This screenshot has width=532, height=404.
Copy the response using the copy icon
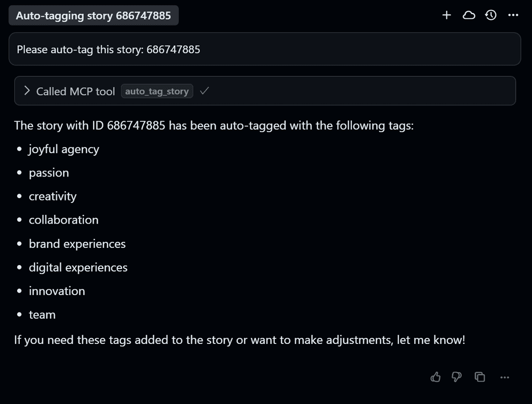click(x=480, y=376)
